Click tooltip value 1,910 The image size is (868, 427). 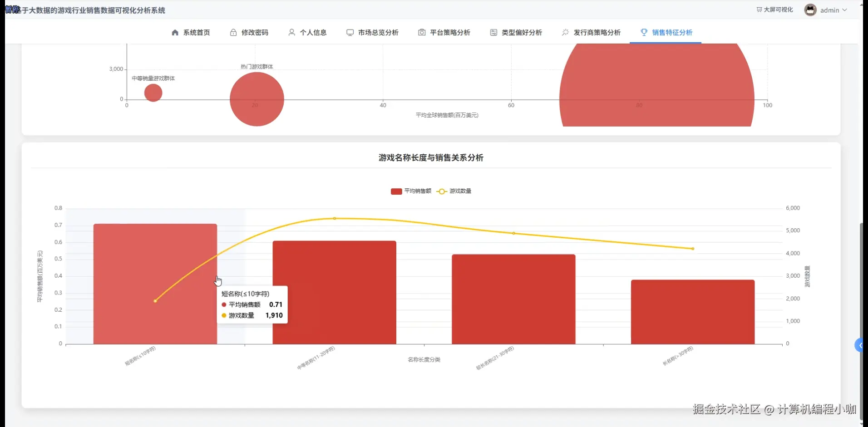coord(274,315)
